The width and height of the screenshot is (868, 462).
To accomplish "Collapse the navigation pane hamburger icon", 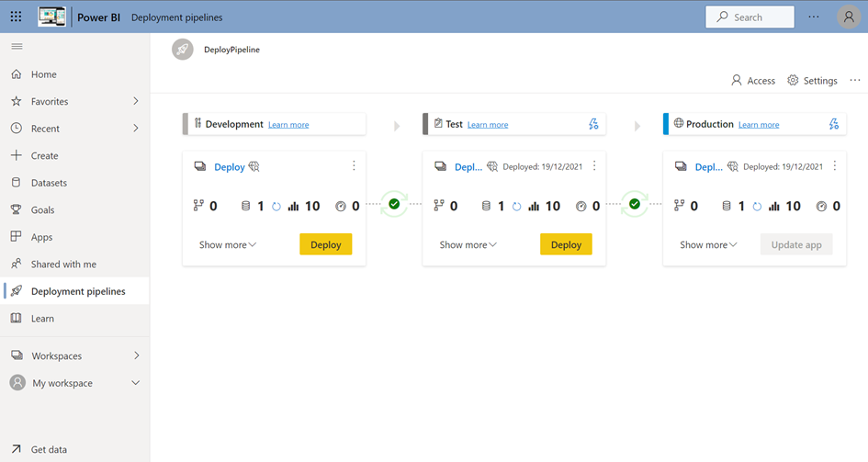I will click(17, 46).
